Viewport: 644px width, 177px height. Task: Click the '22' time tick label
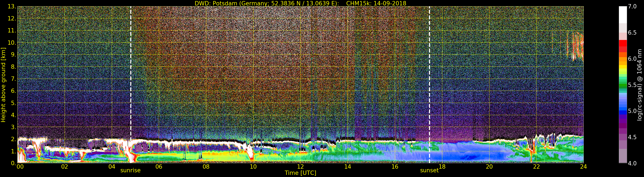(x=536, y=166)
